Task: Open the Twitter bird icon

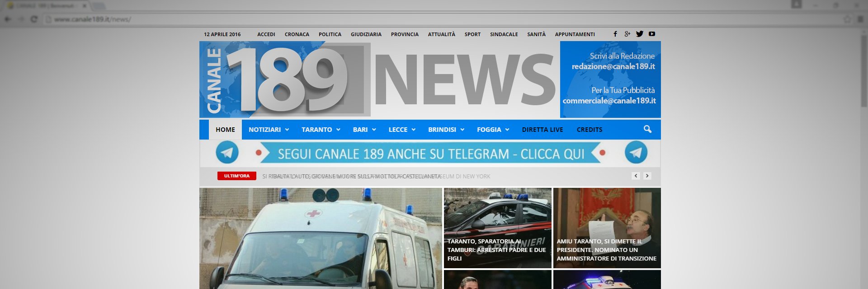Action: [x=639, y=34]
